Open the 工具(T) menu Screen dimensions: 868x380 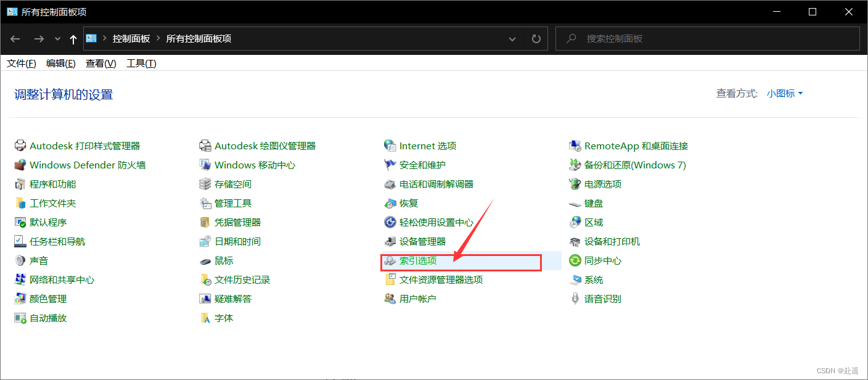141,64
